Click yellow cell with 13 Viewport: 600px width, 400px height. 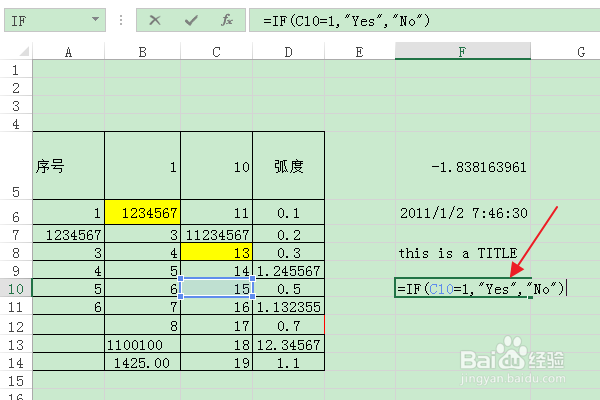[x=217, y=252]
